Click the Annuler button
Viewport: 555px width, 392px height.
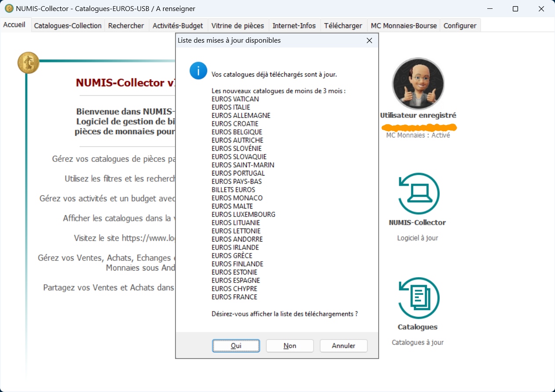click(x=343, y=346)
